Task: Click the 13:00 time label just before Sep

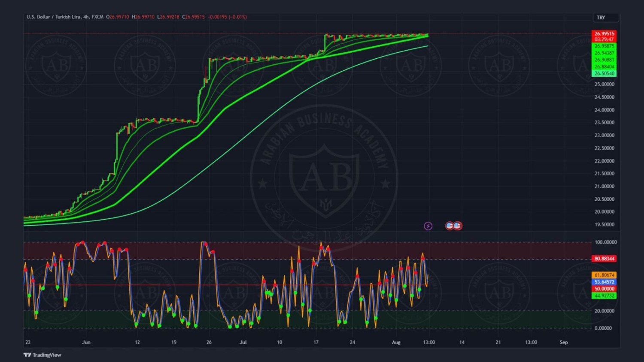Action: click(531, 342)
